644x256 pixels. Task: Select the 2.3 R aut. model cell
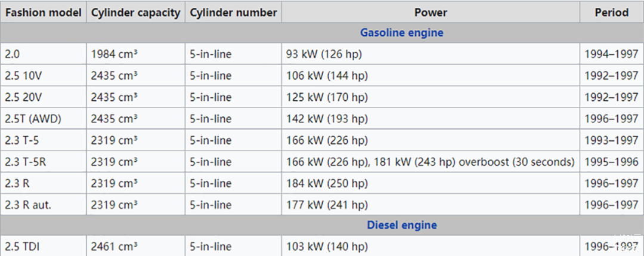(28, 205)
